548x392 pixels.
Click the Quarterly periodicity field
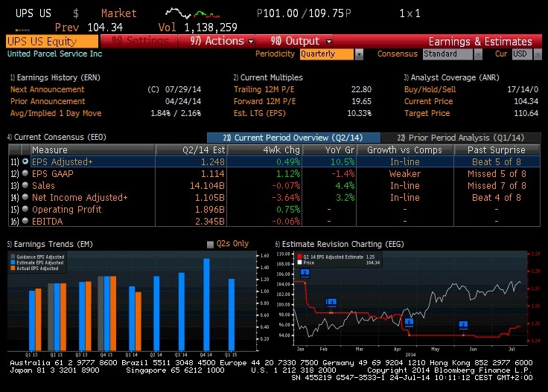(326, 54)
